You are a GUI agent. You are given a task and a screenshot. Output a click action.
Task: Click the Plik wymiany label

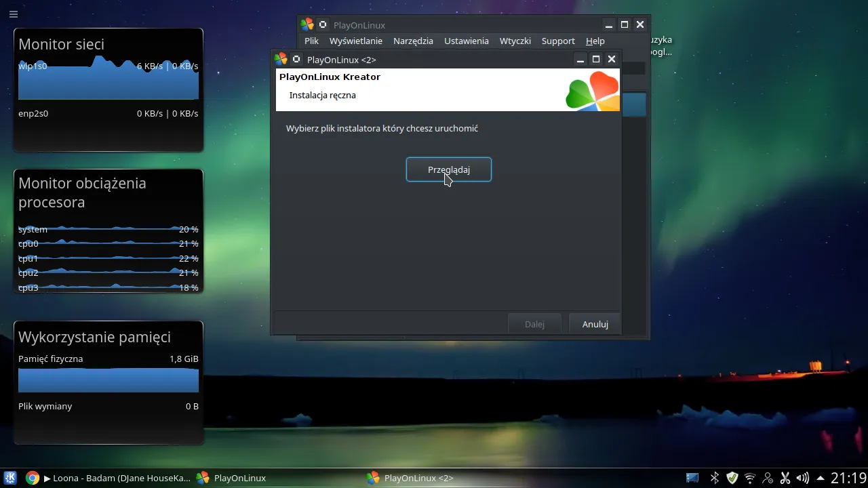45,406
